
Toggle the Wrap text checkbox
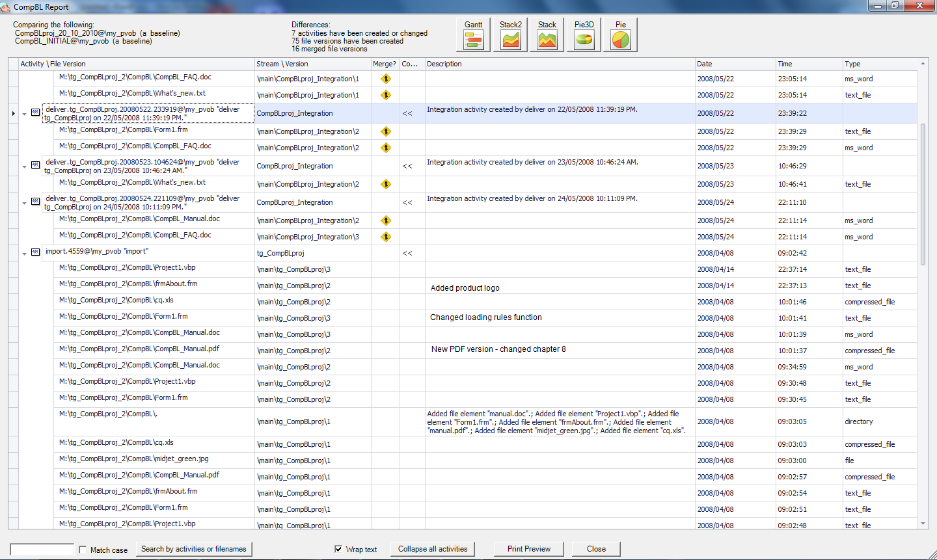(338, 549)
